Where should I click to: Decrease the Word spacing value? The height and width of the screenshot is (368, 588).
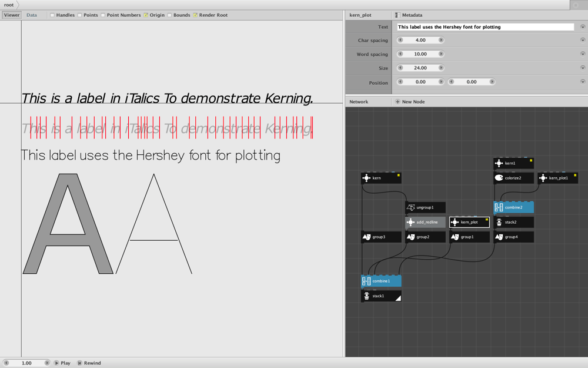(400, 54)
